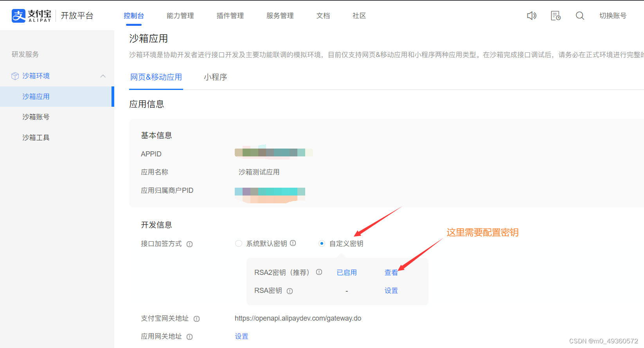Screen dimensions: 644x348
Task: Show info tooltip for 接口加签方式
Action: point(189,244)
